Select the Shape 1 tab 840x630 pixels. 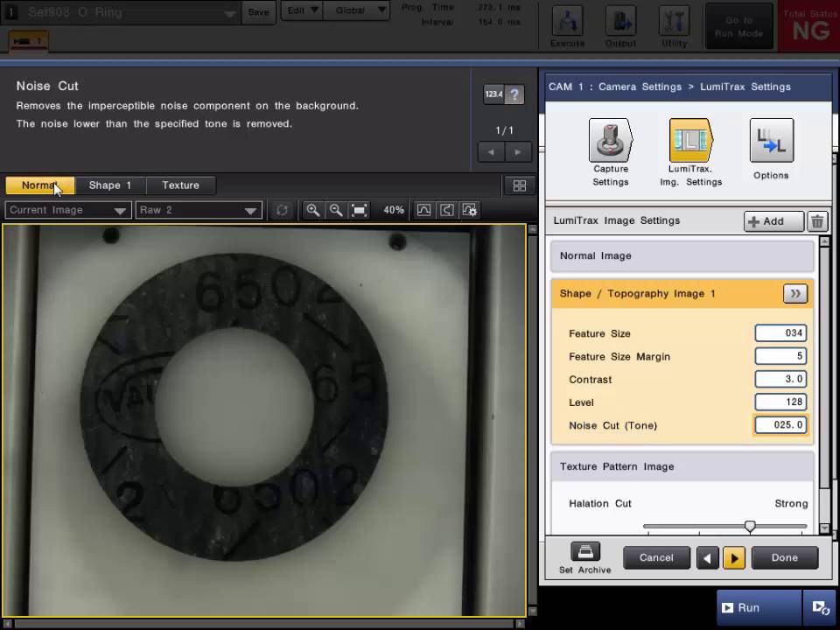tap(110, 185)
